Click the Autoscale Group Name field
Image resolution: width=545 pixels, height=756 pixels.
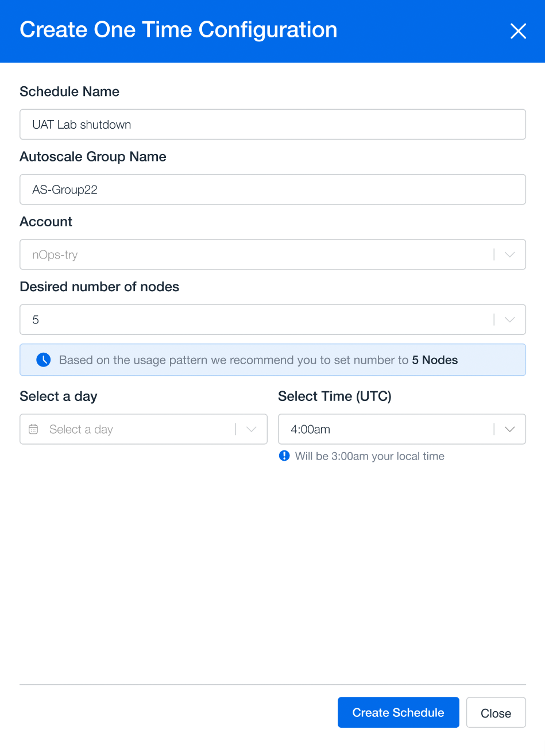273,190
